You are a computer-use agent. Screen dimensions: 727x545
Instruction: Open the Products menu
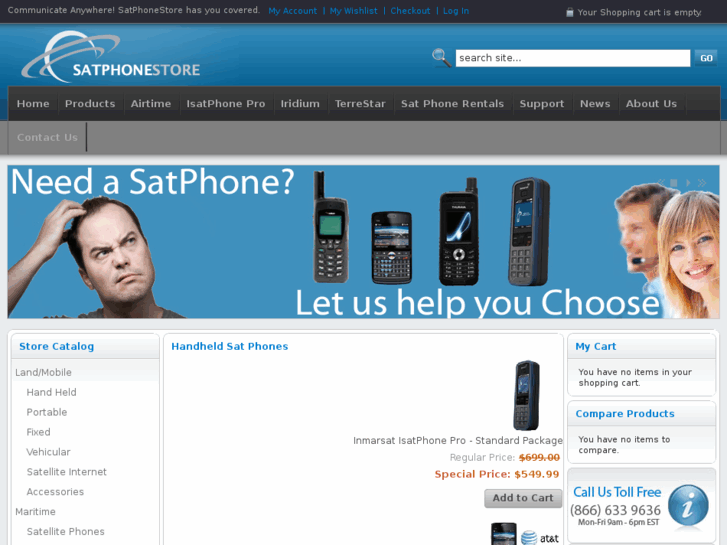[90, 103]
